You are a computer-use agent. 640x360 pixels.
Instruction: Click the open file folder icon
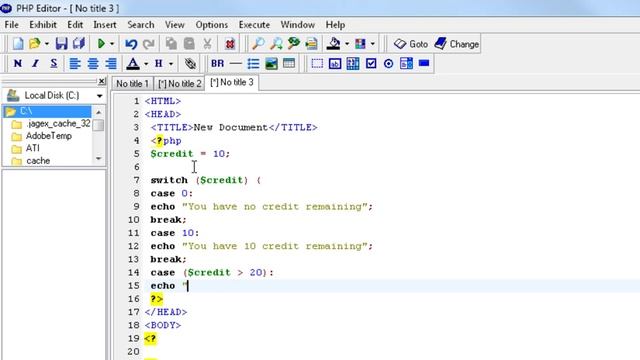tap(35, 43)
